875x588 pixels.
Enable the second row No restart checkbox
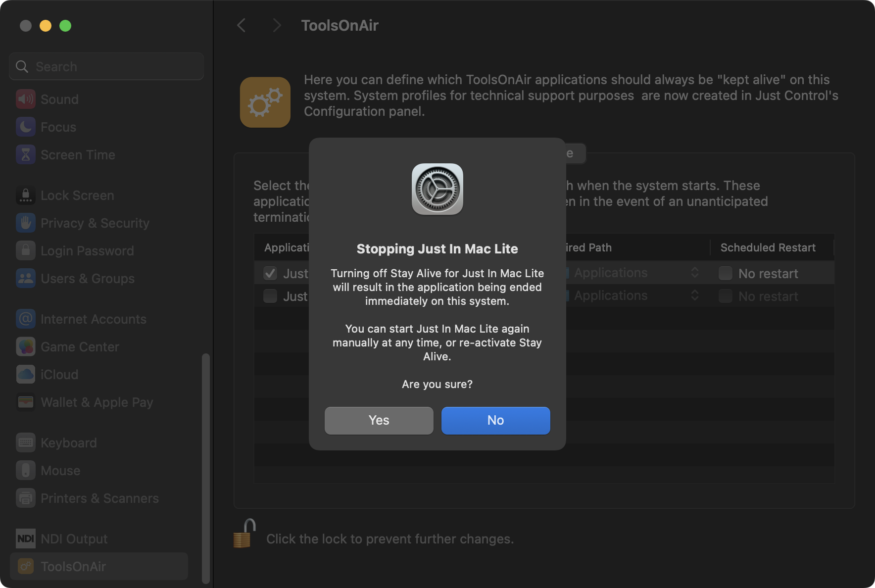[x=726, y=296]
